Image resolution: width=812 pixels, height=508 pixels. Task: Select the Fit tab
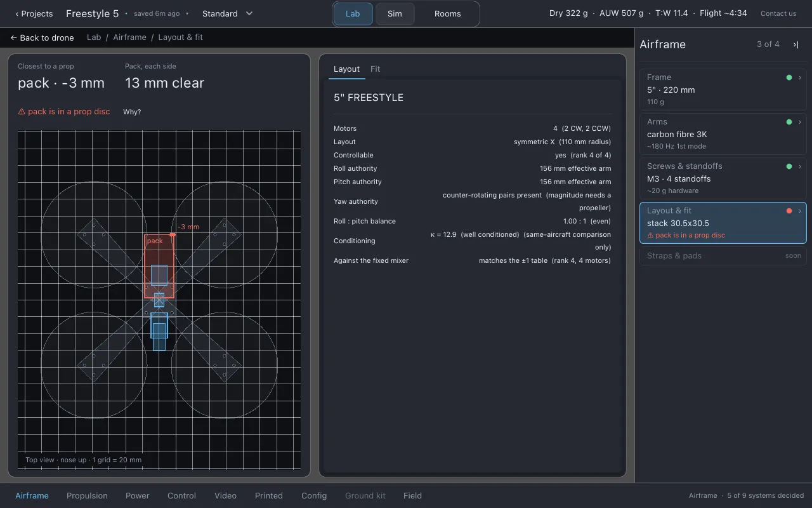376,69
